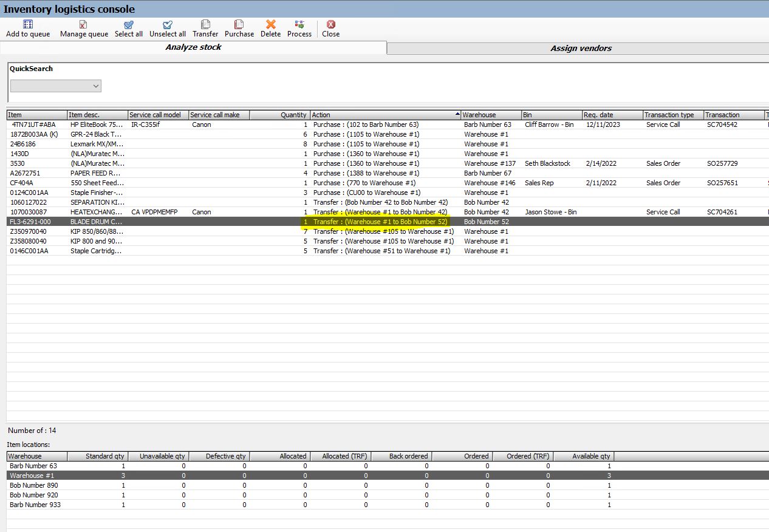The image size is (769, 532).
Task: Select item row A2672751
Action: [388, 173]
